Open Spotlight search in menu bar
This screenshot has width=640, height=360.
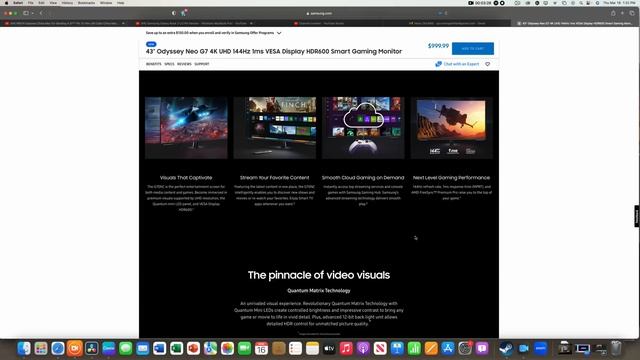point(581,3)
